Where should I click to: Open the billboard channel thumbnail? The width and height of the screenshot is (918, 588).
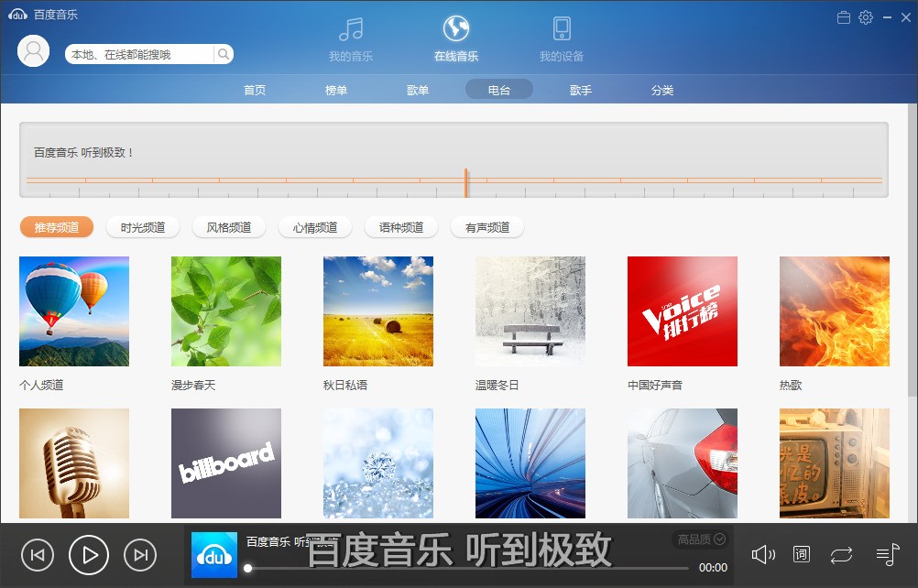(226, 463)
